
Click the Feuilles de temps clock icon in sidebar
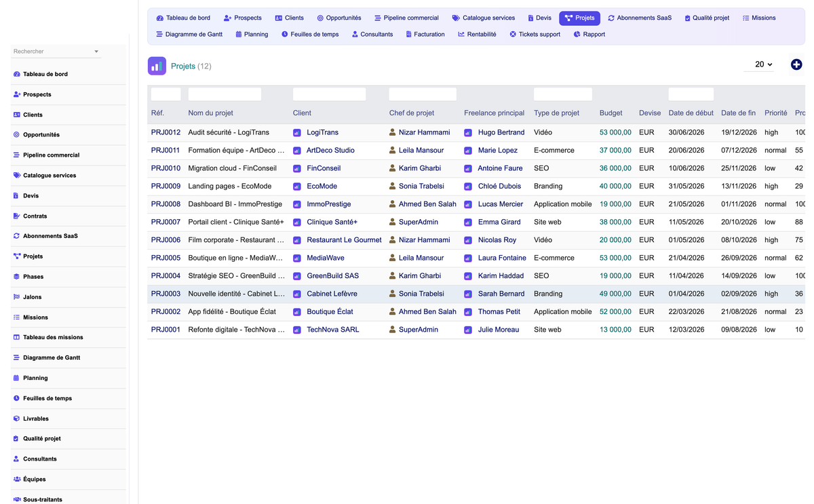tap(17, 398)
